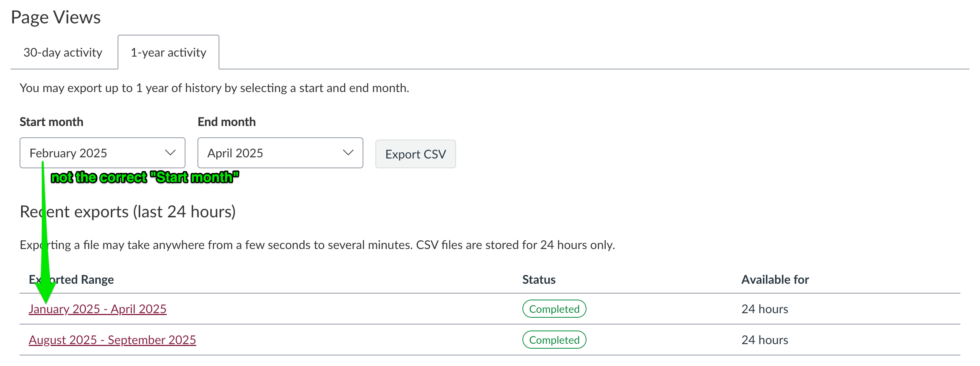Click the Completed badge for January–April export
Image resolution: width=980 pixels, height=366 pixels.
pyautogui.click(x=554, y=309)
